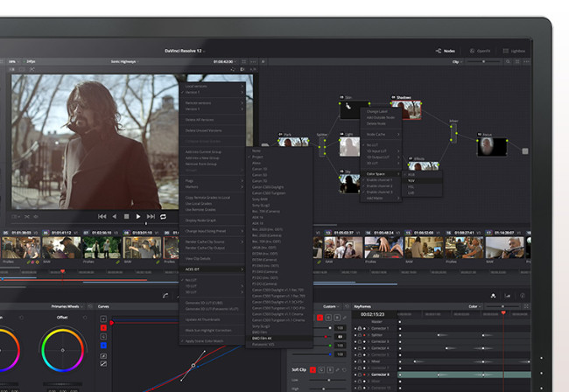Screen dimensions: 569x392
Task: Select clip 14 thumbnail in the timeline
Action: click(383, 248)
